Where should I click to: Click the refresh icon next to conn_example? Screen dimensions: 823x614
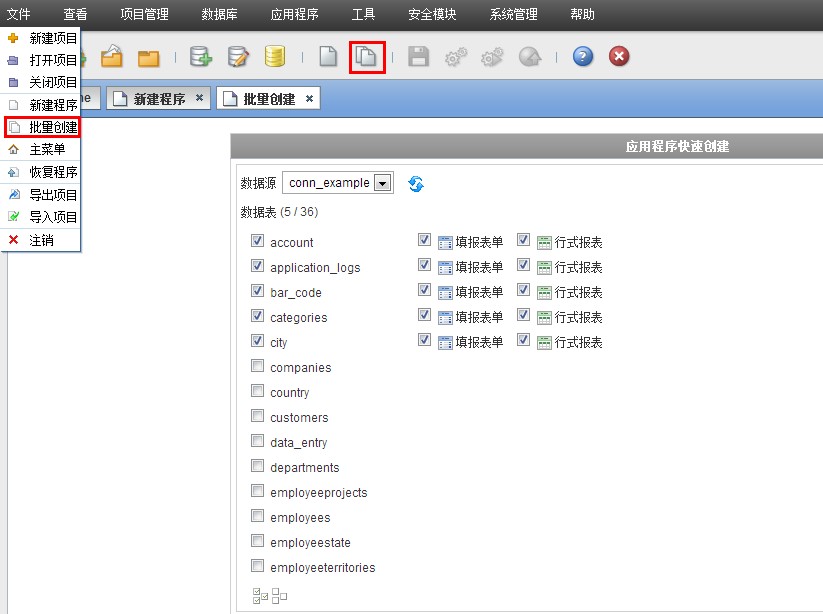[x=415, y=183]
